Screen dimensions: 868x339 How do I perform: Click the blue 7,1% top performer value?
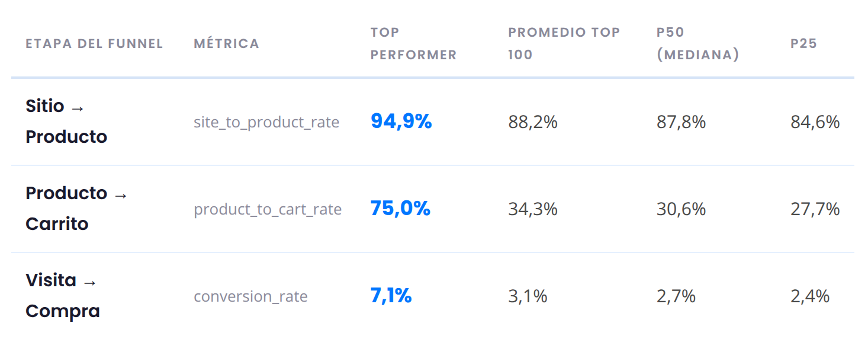(391, 296)
